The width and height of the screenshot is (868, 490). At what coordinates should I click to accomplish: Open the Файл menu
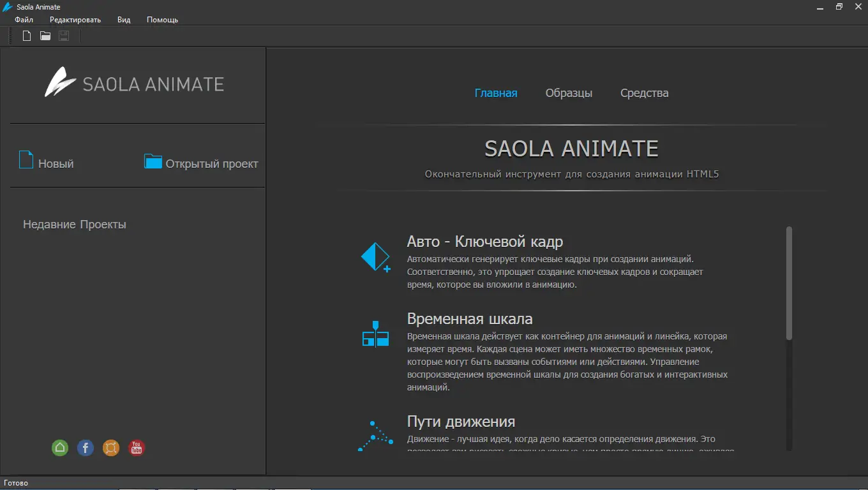click(24, 20)
